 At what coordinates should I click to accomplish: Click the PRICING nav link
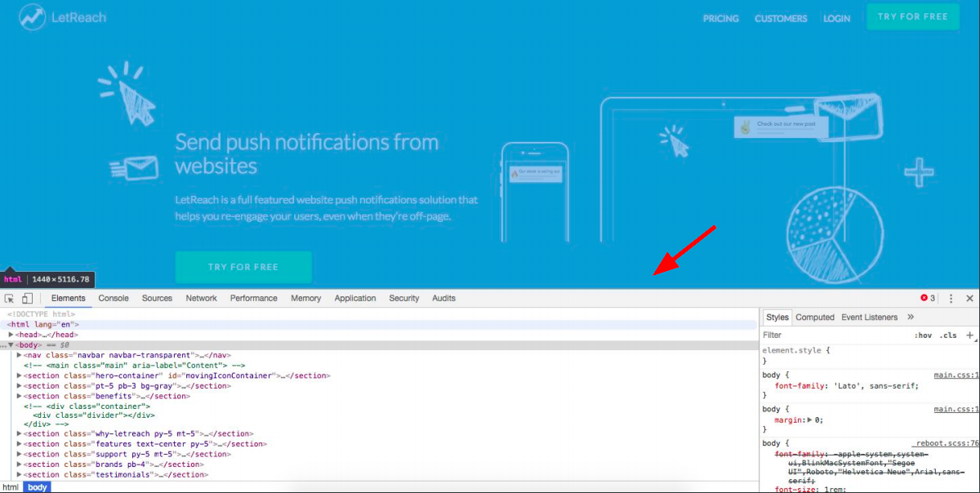pos(721,19)
